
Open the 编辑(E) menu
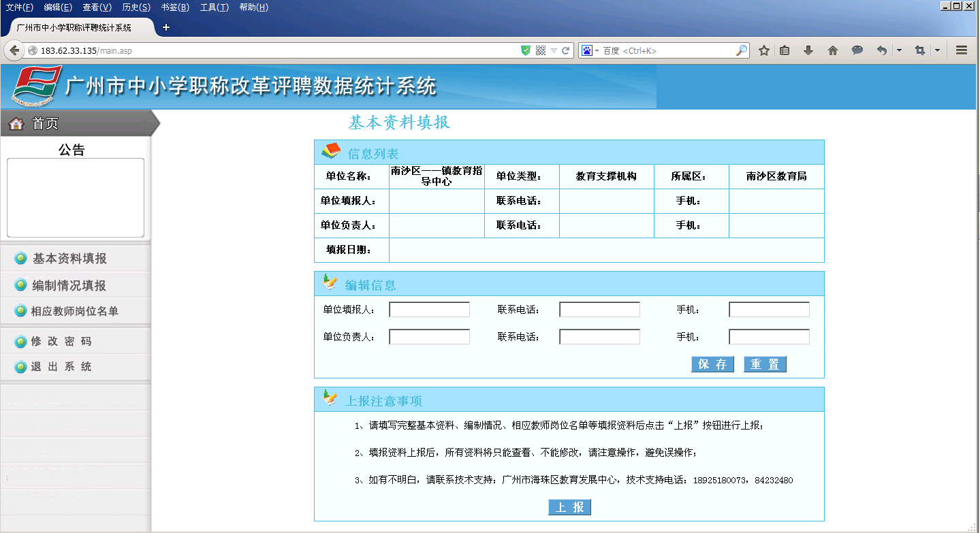(x=58, y=7)
